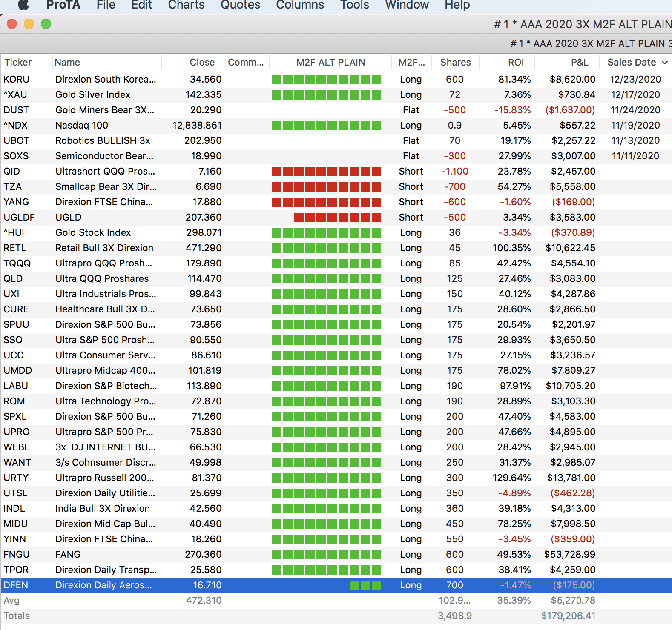Viewport: 672px width, 630px height.
Task: Open the Columns menu
Action: click(300, 5)
